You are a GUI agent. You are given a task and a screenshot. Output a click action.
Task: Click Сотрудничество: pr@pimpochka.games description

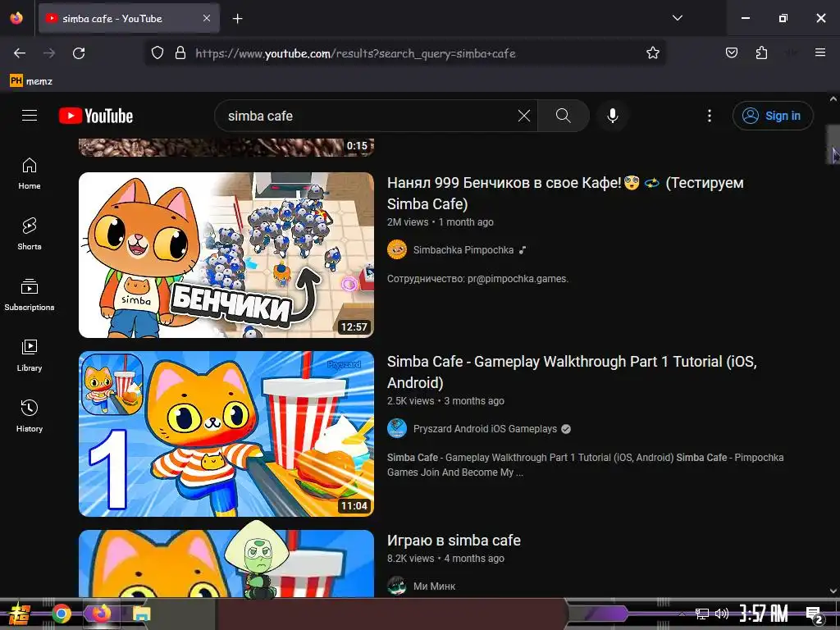coord(478,279)
